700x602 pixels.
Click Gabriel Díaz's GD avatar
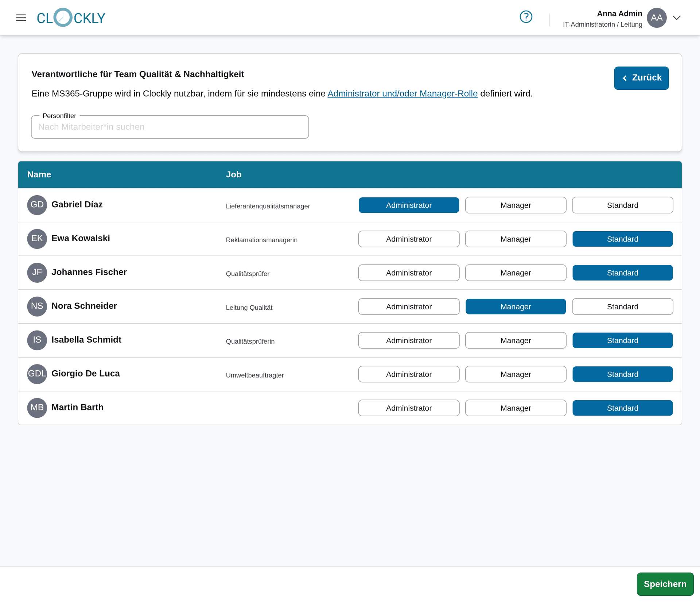pyautogui.click(x=37, y=205)
